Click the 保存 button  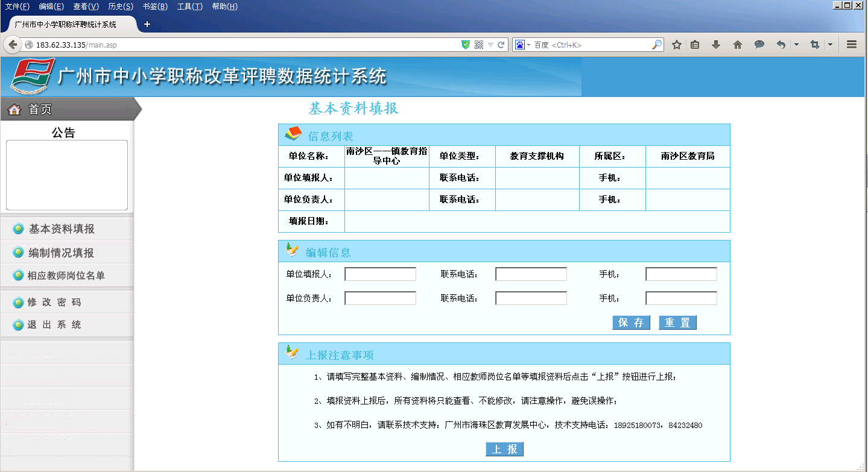tap(631, 323)
